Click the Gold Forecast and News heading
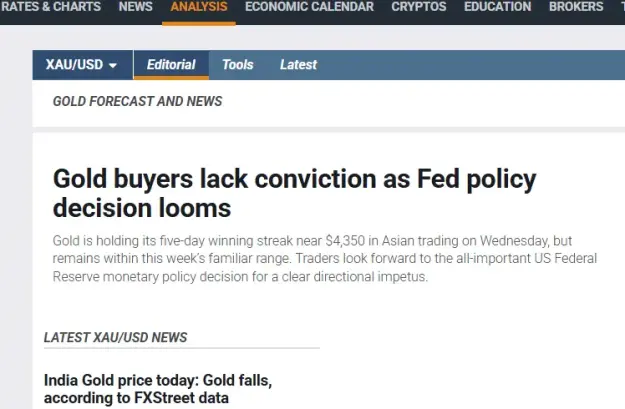625x409 pixels. [138, 101]
